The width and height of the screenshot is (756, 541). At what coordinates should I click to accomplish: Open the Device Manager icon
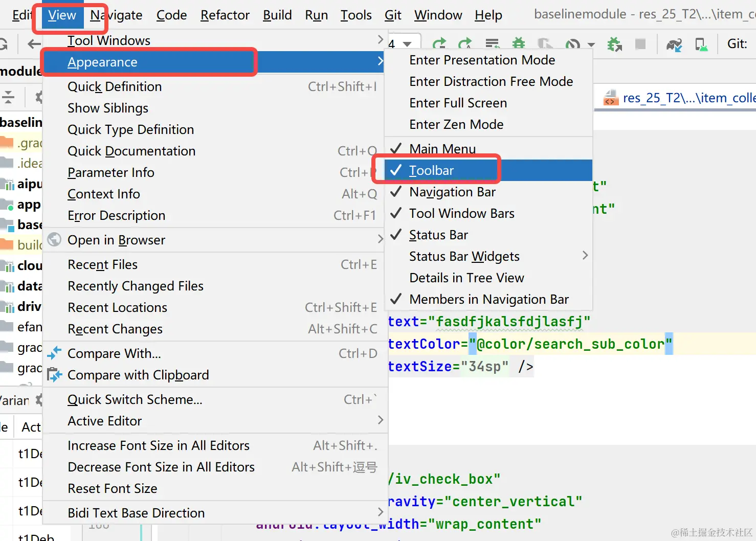701,44
